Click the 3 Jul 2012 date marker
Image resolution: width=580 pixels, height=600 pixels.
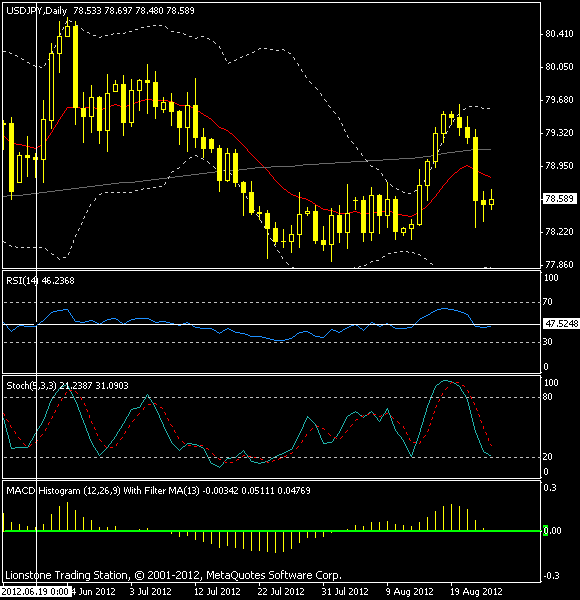[150, 592]
